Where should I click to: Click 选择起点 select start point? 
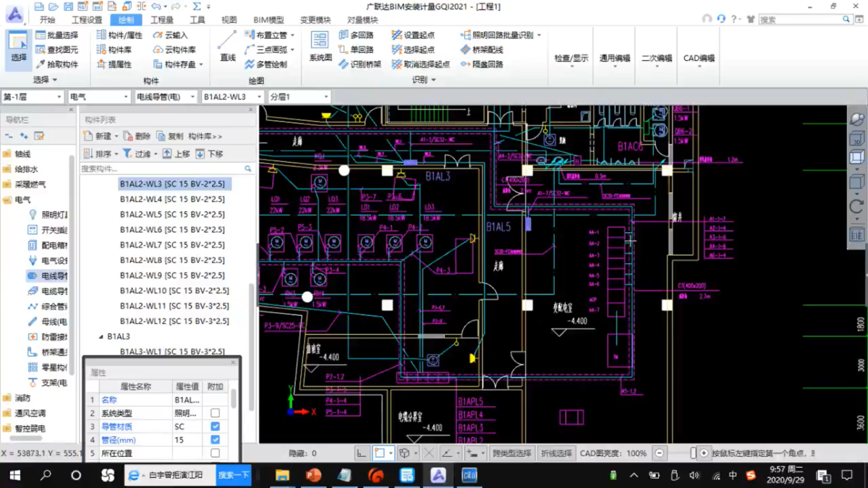click(x=413, y=50)
